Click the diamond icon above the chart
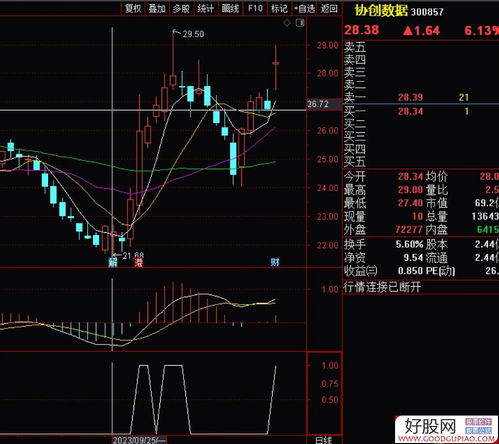 coord(287,23)
